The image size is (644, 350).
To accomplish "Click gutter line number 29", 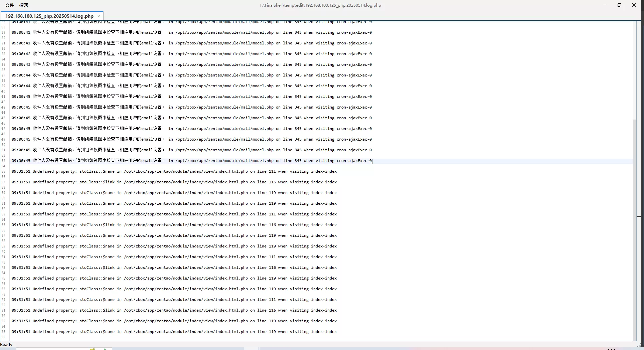I will coord(3,32).
